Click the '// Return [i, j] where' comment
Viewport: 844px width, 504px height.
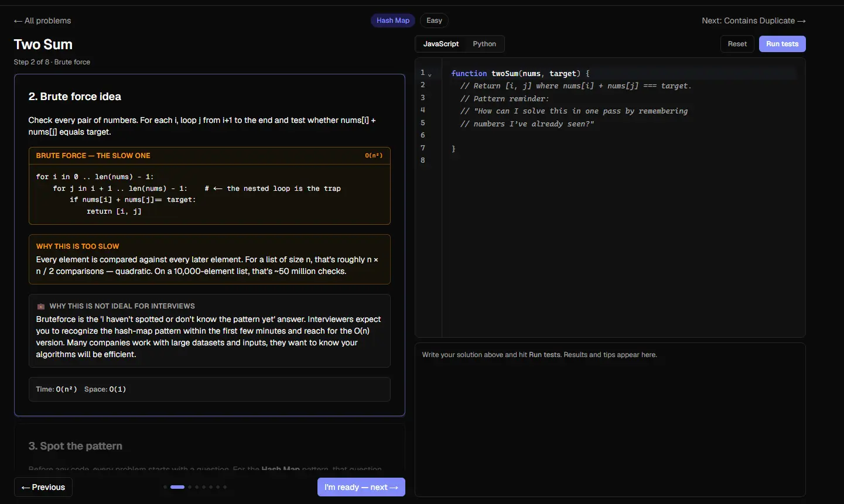(x=576, y=86)
